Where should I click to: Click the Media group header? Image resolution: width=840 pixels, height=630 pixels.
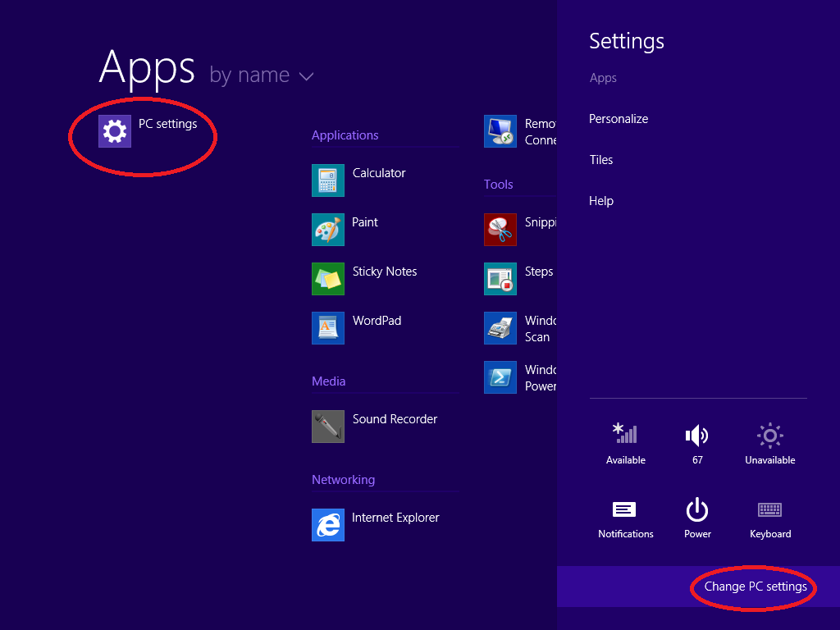(x=328, y=381)
